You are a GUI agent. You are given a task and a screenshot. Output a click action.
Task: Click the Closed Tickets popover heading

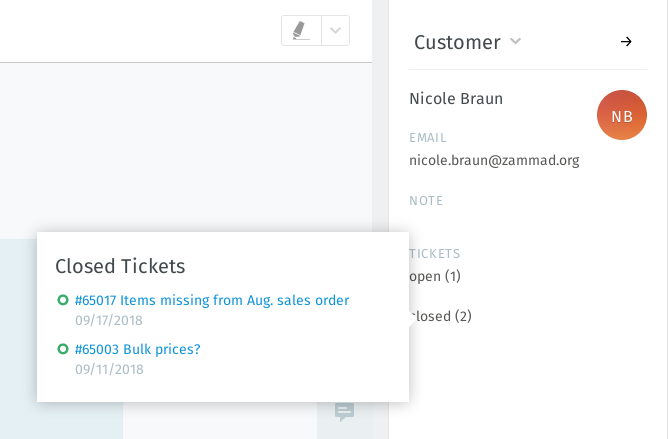click(x=120, y=265)
